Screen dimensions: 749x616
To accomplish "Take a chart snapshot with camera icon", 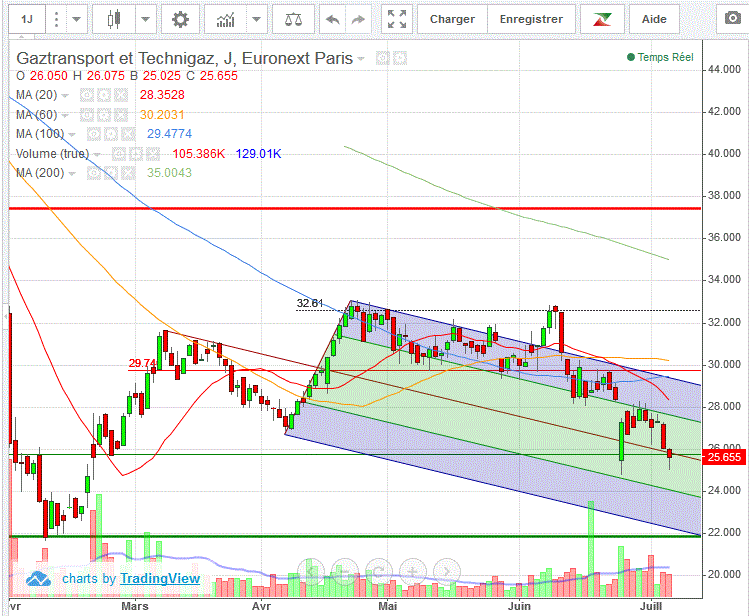I will pyautogui.click(x=732, y=19).
